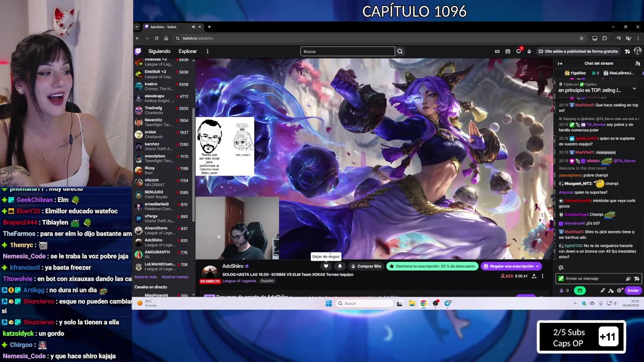Open chat community users icon
The height and width of the screenshot is (362, 644).
click(637, 63)
